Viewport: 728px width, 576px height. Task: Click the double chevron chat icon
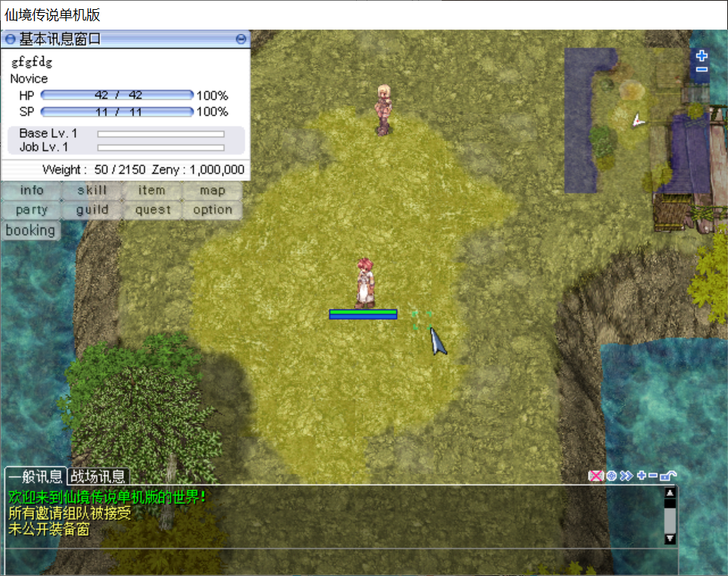(x=626, y=476)
